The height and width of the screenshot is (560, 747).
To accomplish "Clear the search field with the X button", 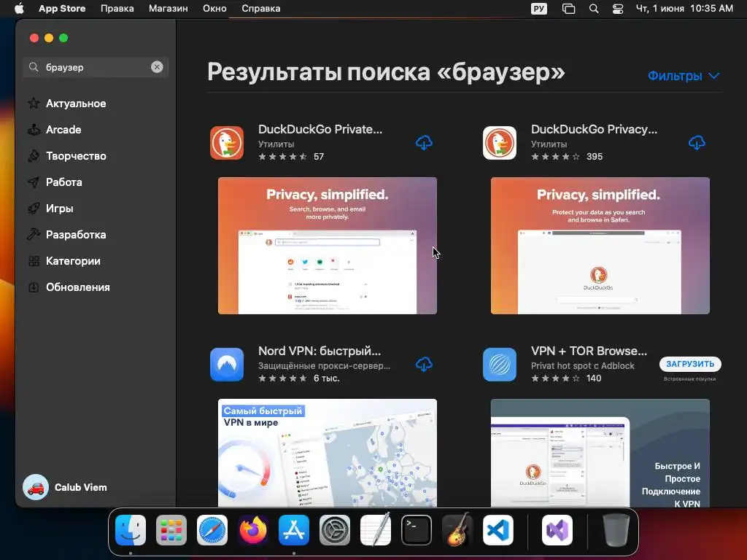I will (157, 67).
